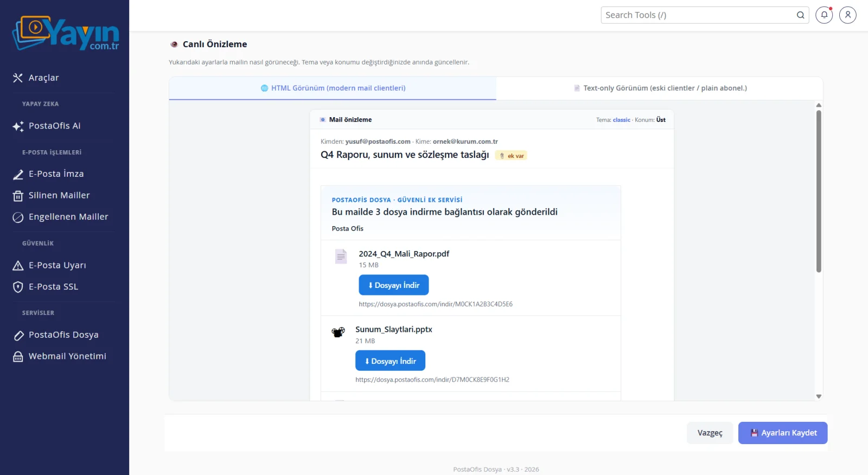
Task: Click the preview scrollbar thumb
Action: (819, 191)
